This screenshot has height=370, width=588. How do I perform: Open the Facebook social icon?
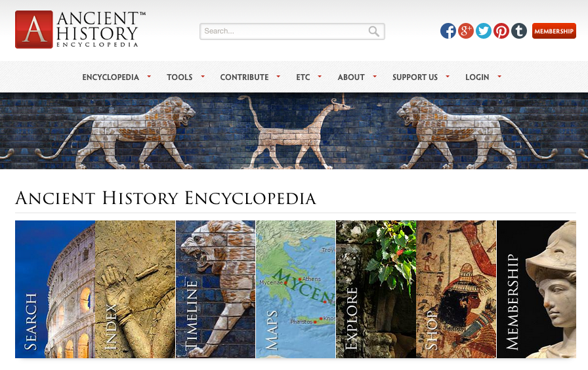[448, 31]
